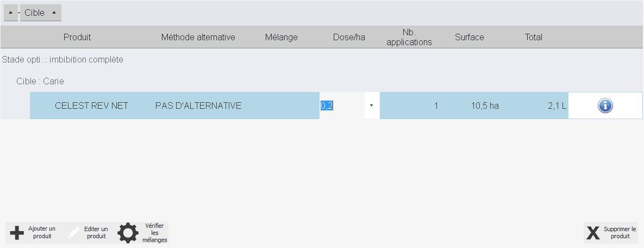
Task: Click the Dose/ha input field with 0,2
Action: pos(341,106)
